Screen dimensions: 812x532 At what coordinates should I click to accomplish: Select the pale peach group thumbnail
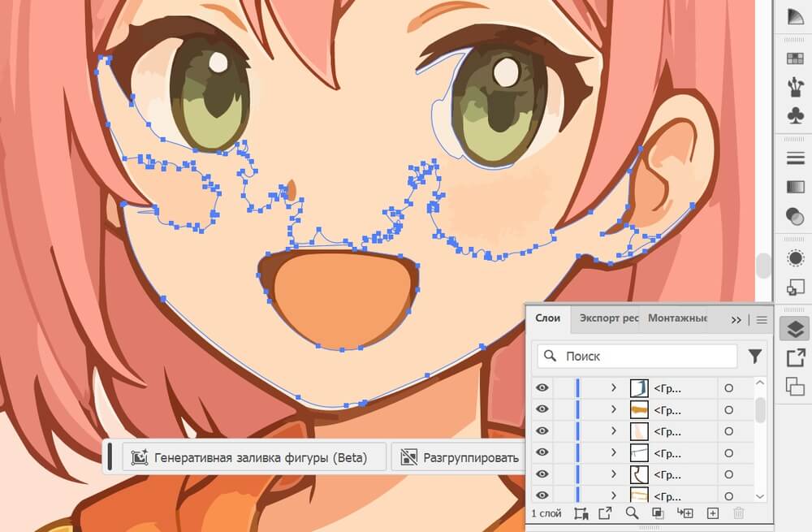coord(639,431)
